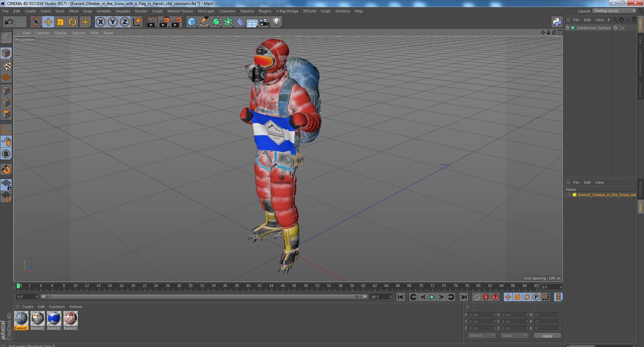Play animation forward

point(432,297)
